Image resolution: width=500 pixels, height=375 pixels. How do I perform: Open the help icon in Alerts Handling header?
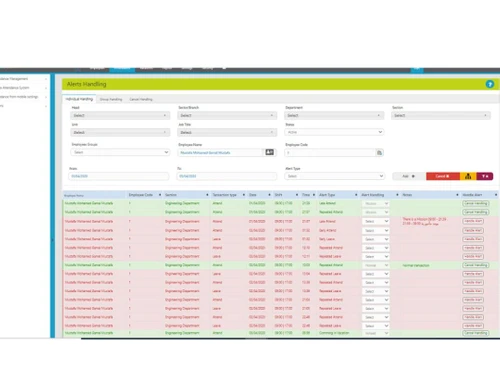490,84
